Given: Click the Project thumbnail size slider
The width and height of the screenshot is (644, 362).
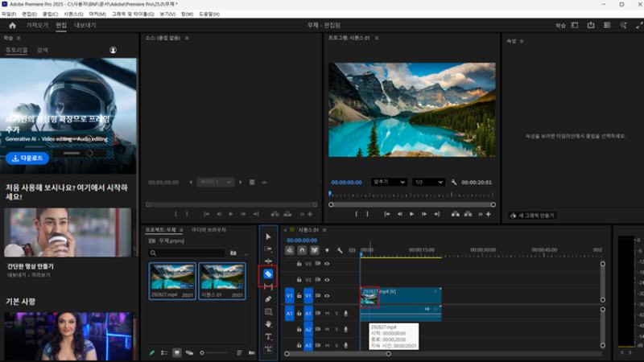Looking at the screenshot, I should [x=213, y=352].
